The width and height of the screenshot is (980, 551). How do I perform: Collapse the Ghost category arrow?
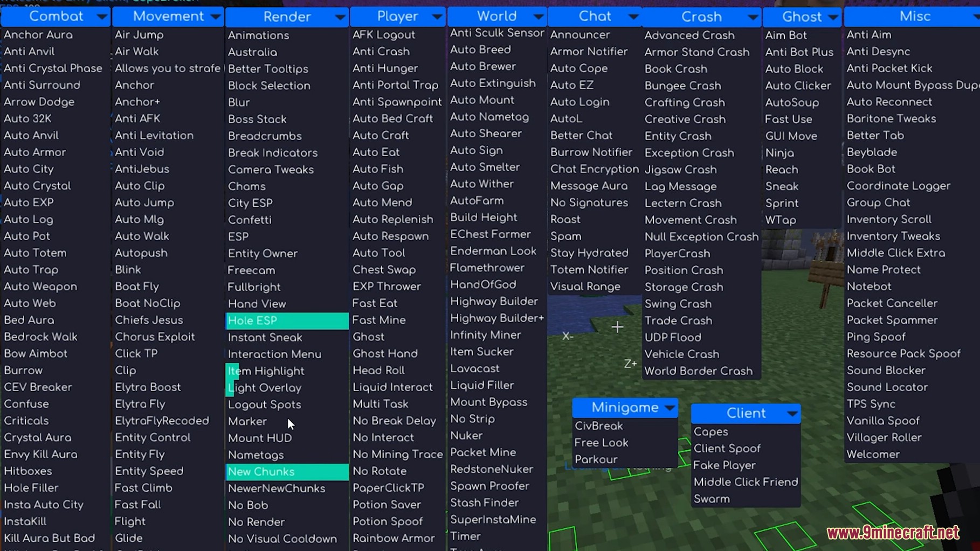pos(833,17)
